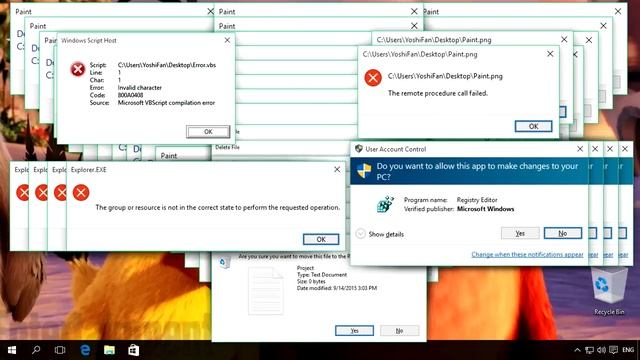Image resolution: width=640 pixels, height=360 pixels.
Task: Open the volume tray icon
Action: click(601, 350)
